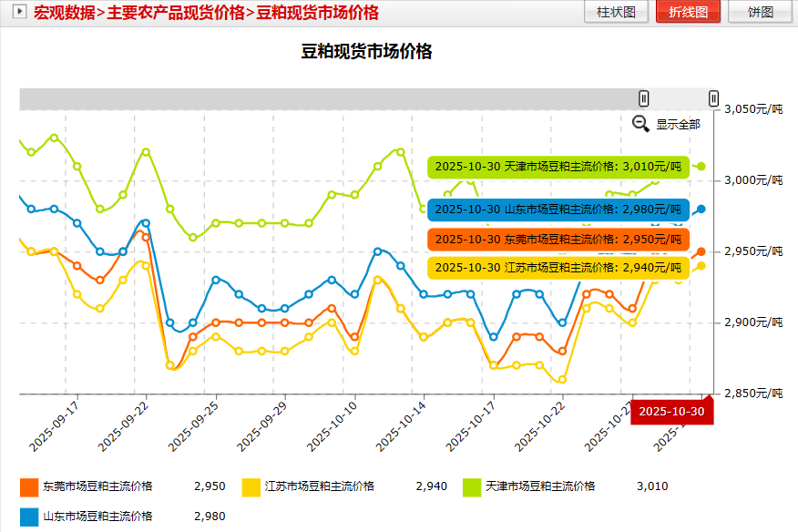Click the blue endpoint marker for 山东
Viewport: 798px width, 532px height.
(701, 210)
